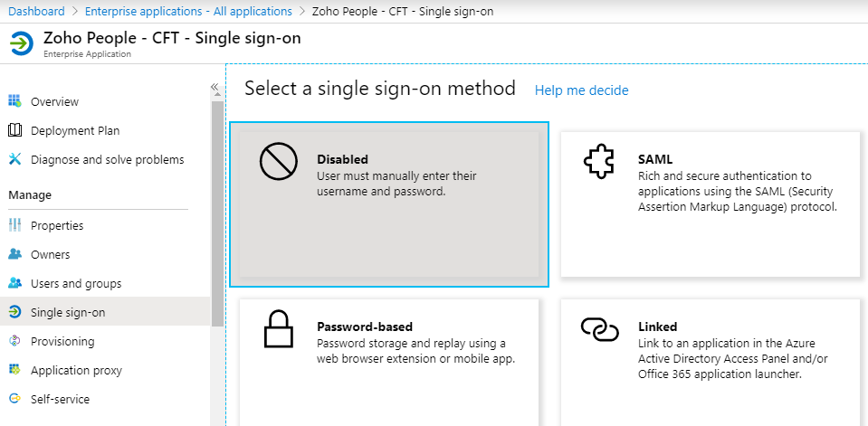This screenshot has width=868, height=426.
Task: Click the SAML puzzle piece icon
Action: [x=599, y=161]
